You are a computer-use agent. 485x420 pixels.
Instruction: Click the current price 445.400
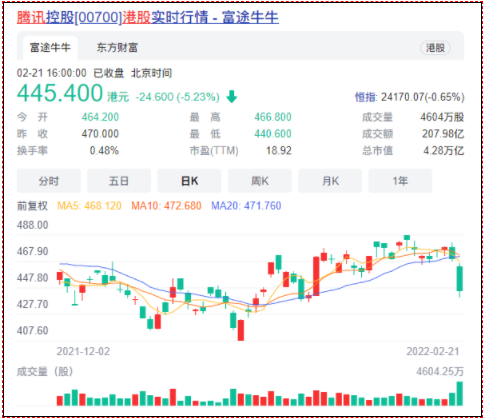[60, 93]
